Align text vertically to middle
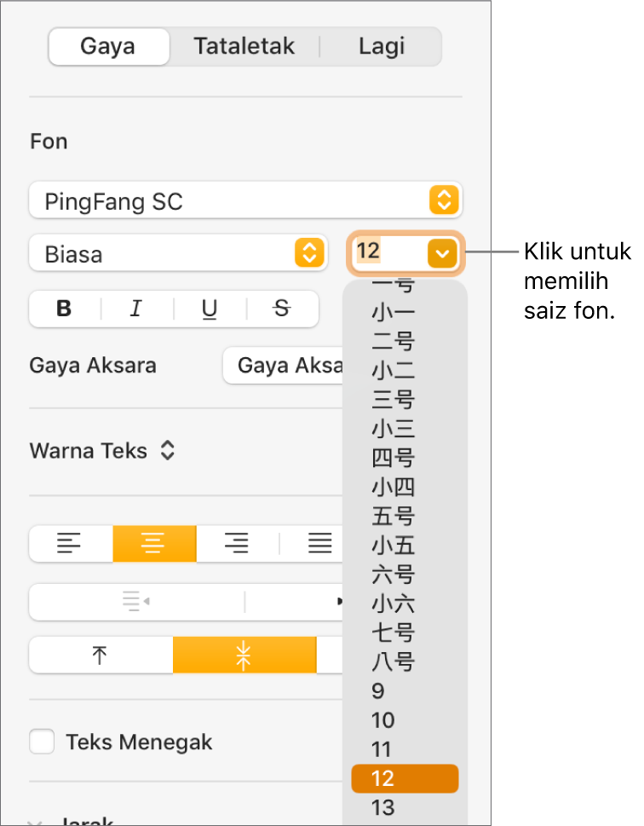Image resolution: width=644 pixels, height=826 pixels. click(244, 655)
